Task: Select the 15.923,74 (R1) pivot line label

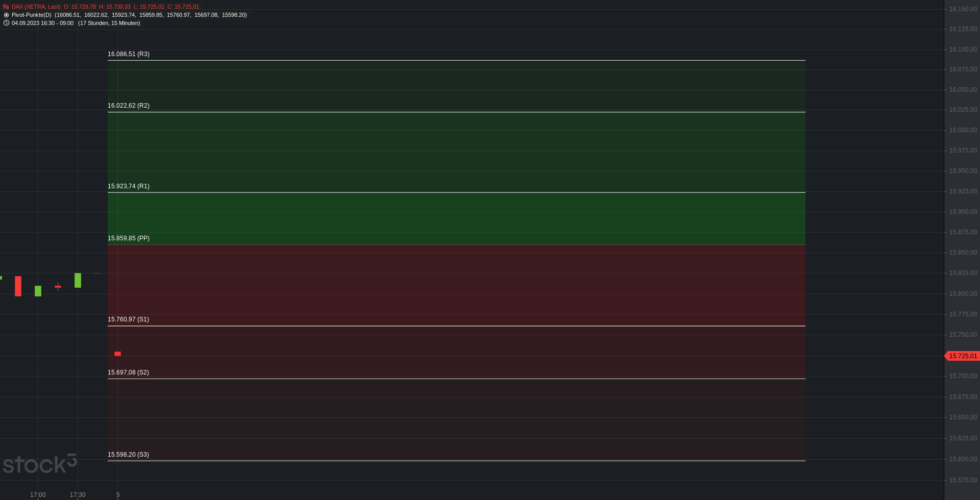Action: pos(129,186)
